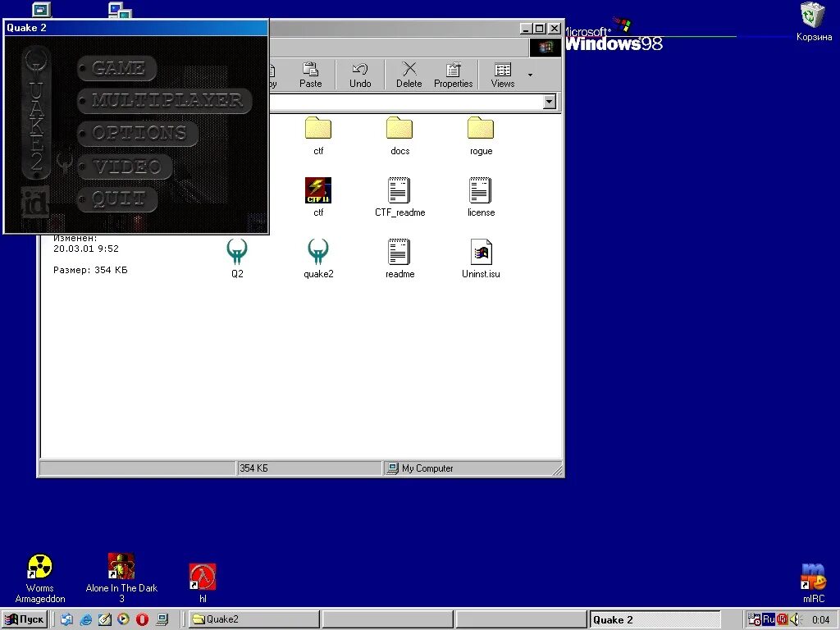Choose OPTIONS in the Quake 2 menu

138,133
